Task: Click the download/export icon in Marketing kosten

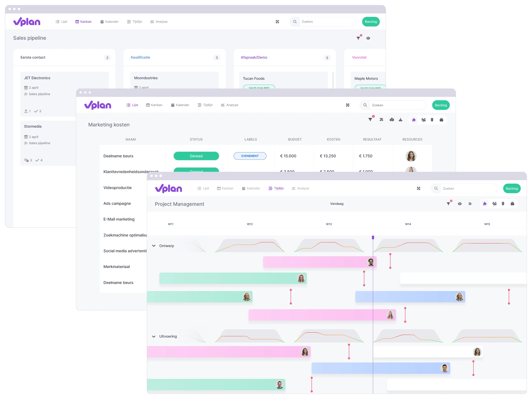Action: [x=401, y=120]
